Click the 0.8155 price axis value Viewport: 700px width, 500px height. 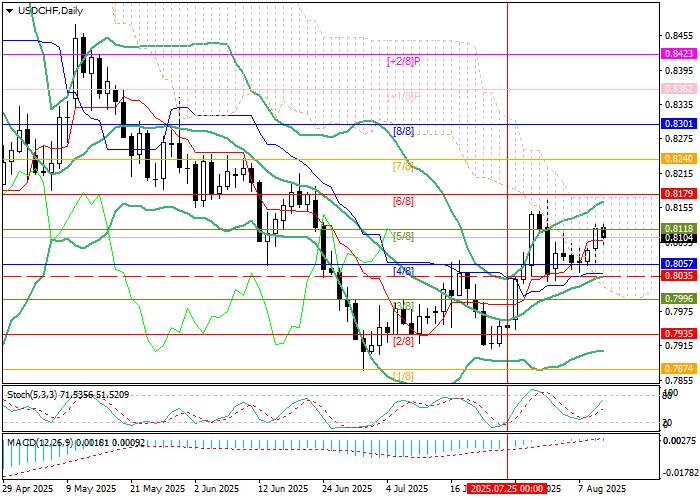(679, 208)
